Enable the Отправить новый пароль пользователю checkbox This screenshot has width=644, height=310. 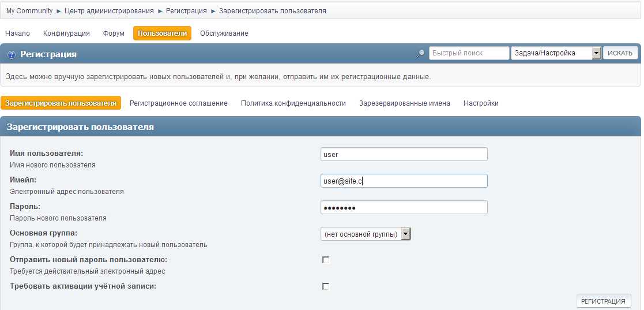[x=326, y=260]
